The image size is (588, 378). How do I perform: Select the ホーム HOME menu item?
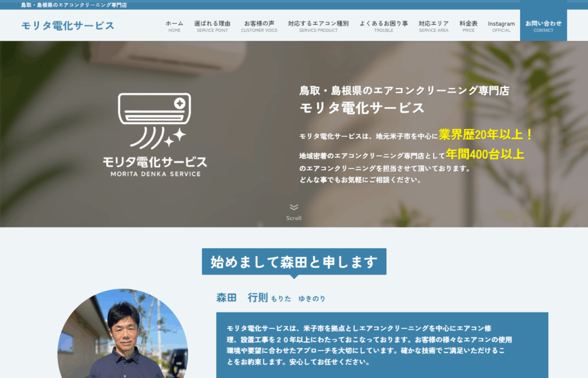tap(174, 25)
